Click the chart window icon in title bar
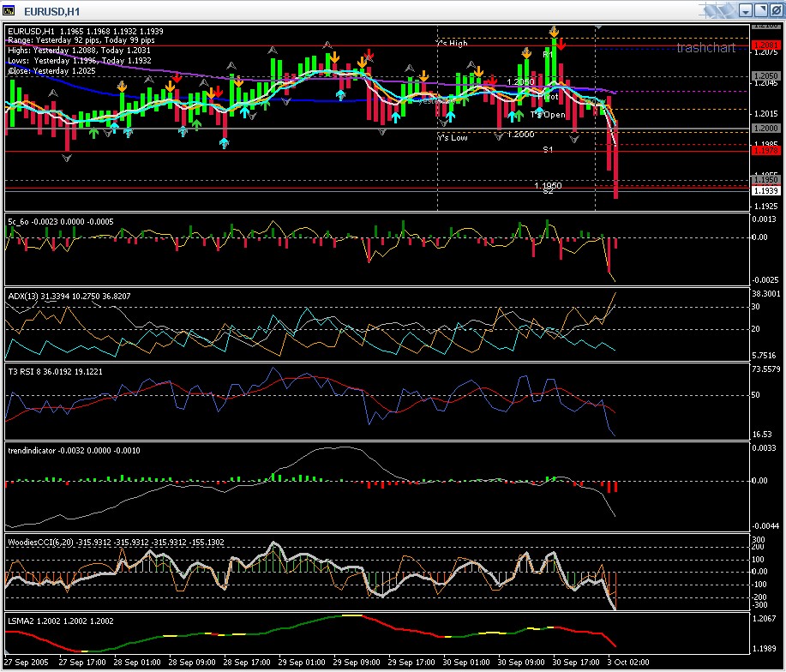This screenshot has width=786, height=672. click(x=9, y=10)
